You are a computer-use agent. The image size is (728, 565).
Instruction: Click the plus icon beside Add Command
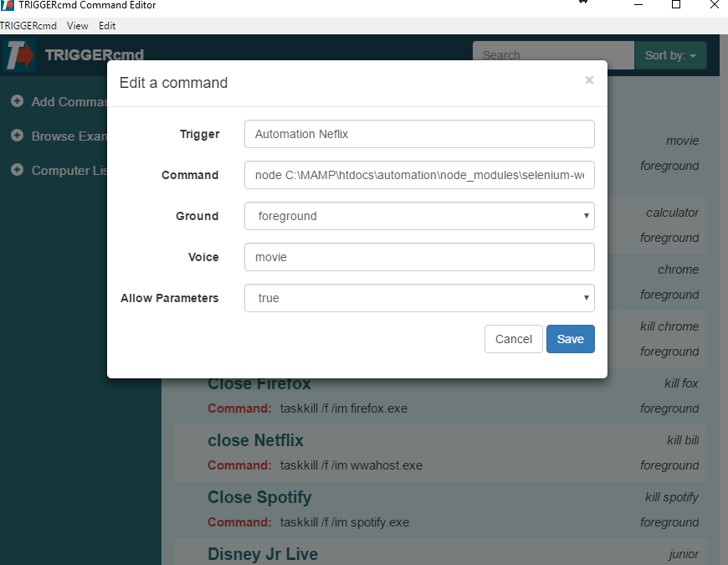pyautogui.click(x=18, y=101)
